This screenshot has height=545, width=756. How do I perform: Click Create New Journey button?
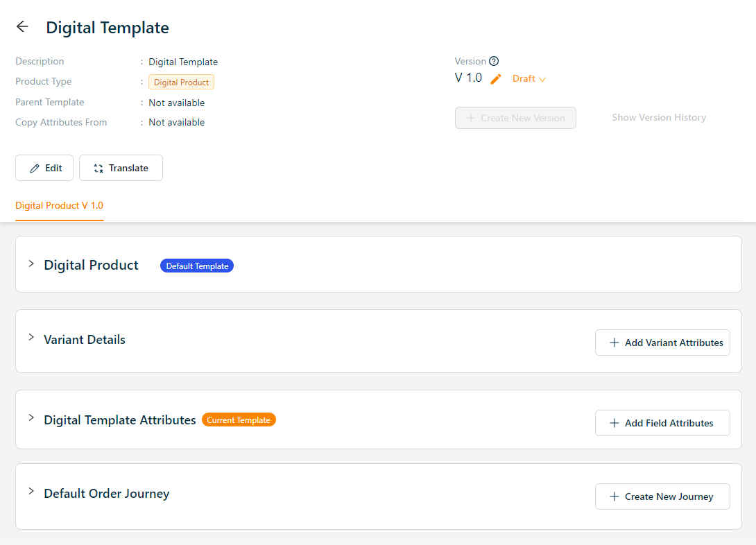click(662, 496)
